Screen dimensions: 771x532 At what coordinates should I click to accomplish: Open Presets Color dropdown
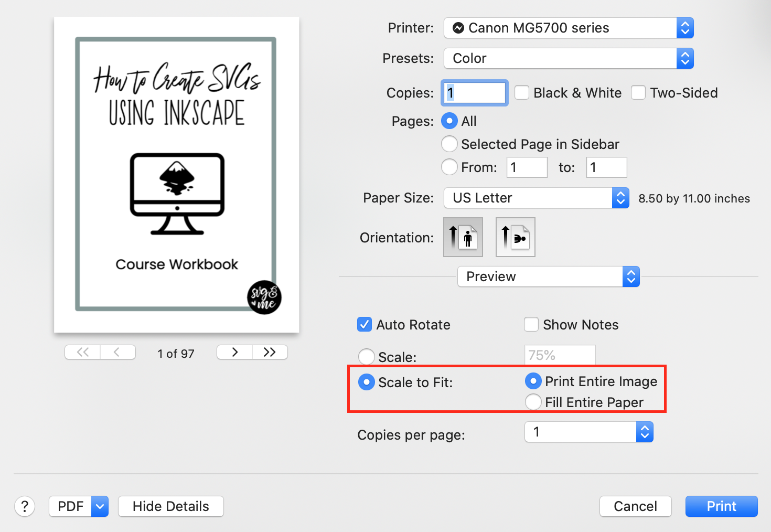tap(569, 58)
